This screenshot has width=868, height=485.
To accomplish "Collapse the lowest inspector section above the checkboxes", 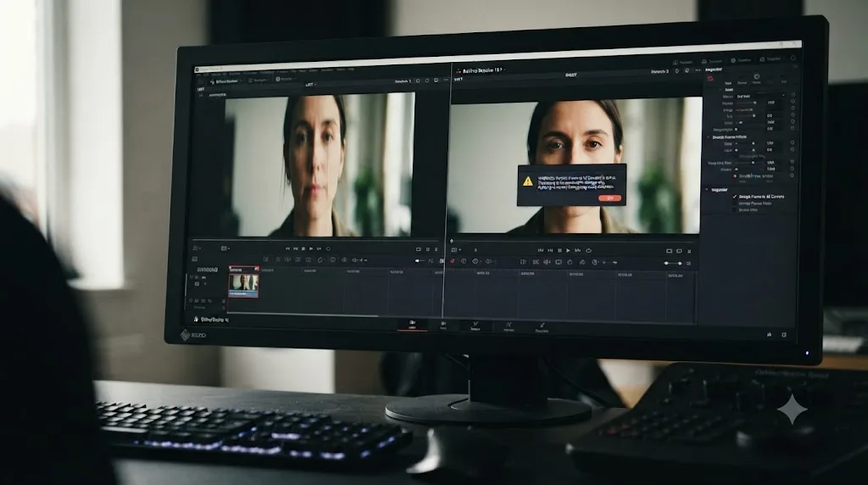I will click(707, 189).
